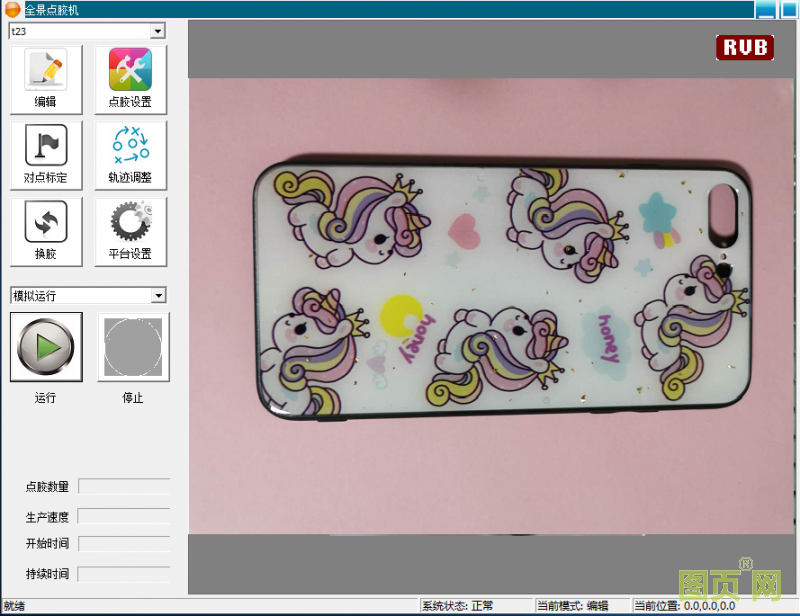Select the 生产速度 speed field
800x616 pixels.
tap(124, 516)
